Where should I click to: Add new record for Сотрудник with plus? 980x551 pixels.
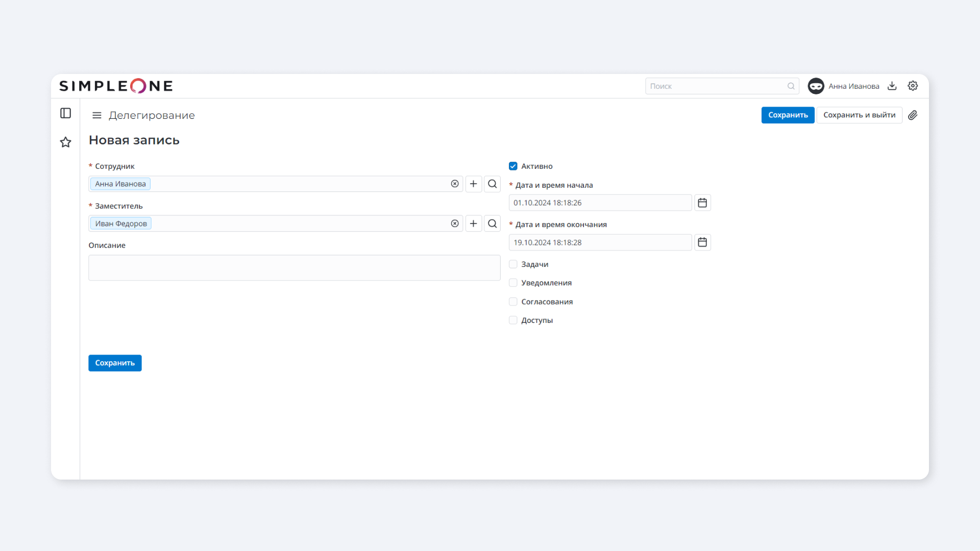[x=473, y=184]
